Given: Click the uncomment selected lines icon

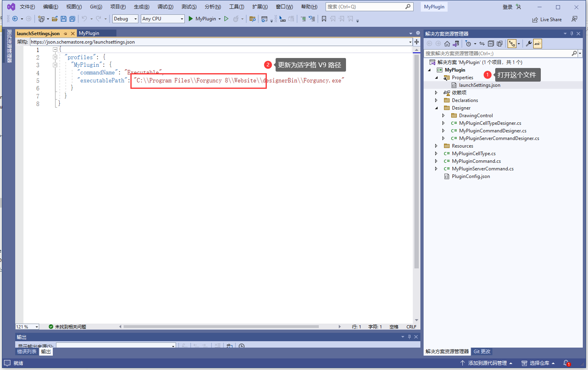Looking at the screenshot, I should pyautogui.click(x=312, y=19).
